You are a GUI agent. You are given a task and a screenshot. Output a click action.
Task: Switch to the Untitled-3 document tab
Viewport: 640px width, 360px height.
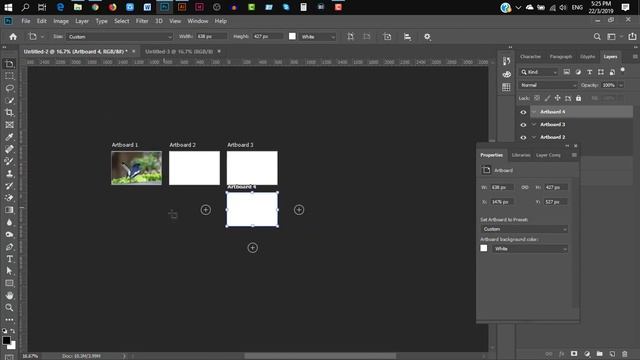[x=179, y=51]
